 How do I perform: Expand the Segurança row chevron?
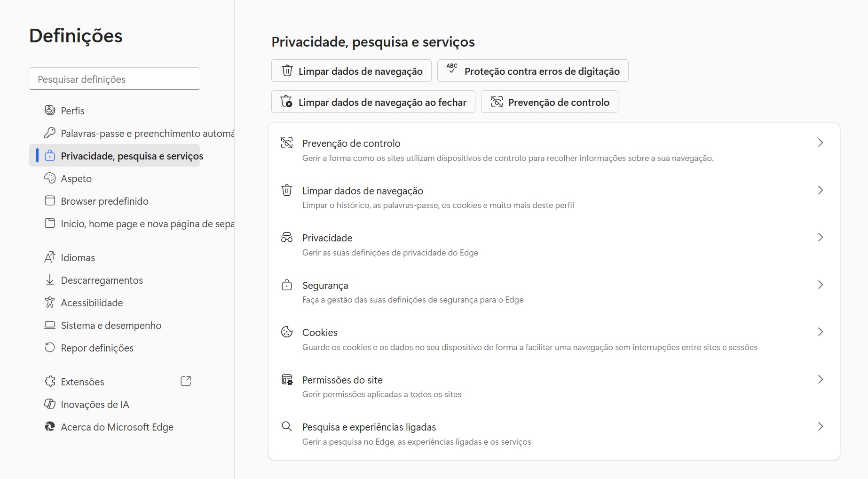pyautogui.click(x=820, y=285)
